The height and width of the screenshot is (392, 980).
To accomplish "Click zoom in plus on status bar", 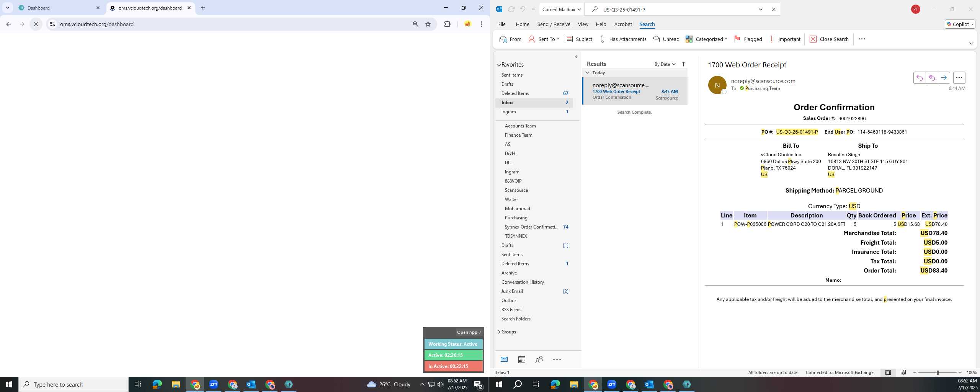I will click(960, 372).
